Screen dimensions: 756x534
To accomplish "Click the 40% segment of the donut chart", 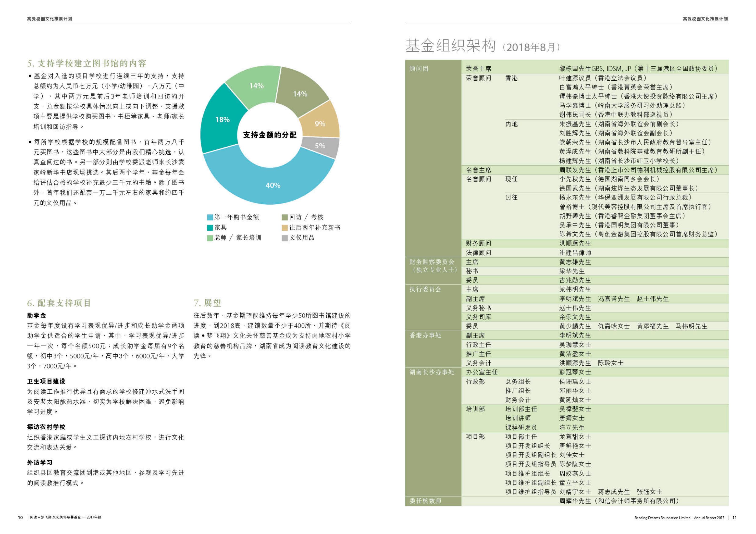I will point(273,185).
